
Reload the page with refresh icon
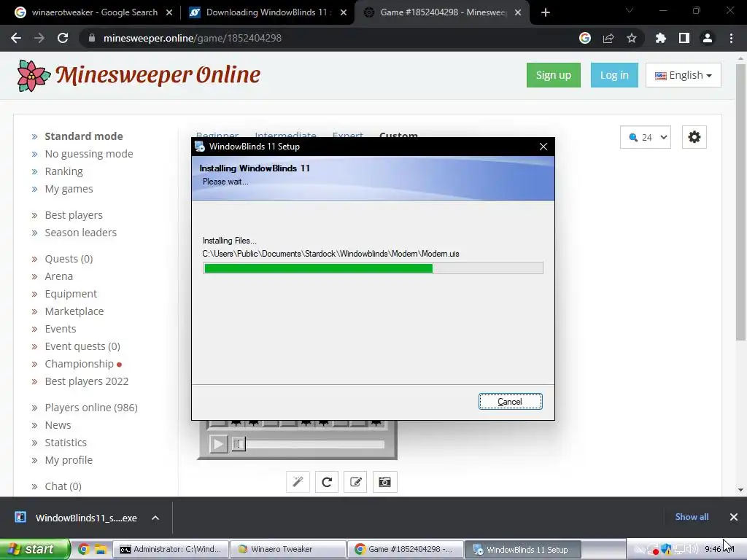tap(63, 38)
